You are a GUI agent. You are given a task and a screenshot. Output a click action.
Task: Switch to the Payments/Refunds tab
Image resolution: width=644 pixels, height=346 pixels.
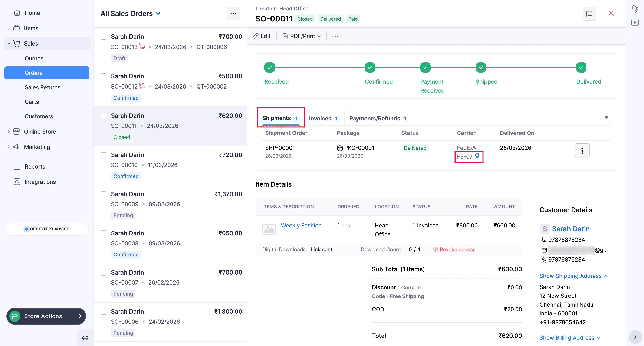pos(379,118)
